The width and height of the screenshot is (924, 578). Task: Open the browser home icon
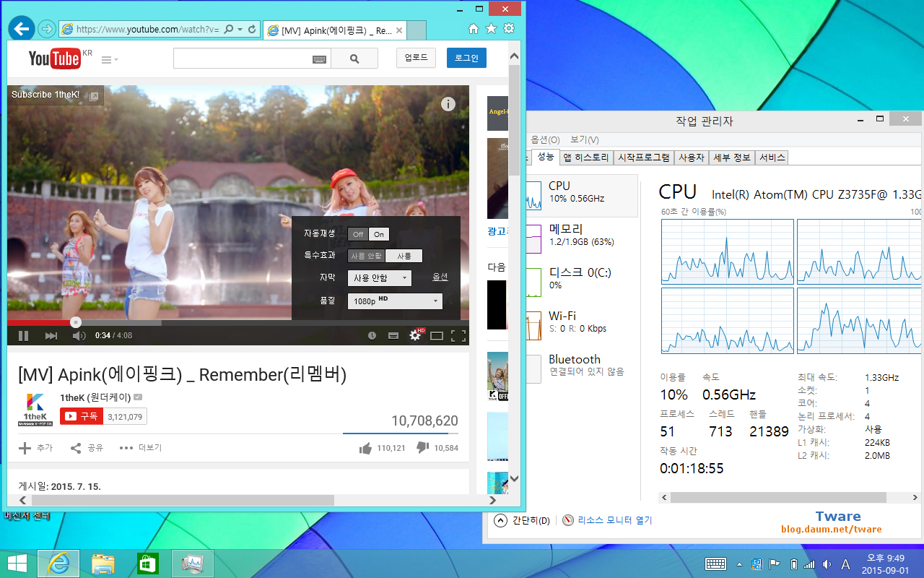point(474,29)
